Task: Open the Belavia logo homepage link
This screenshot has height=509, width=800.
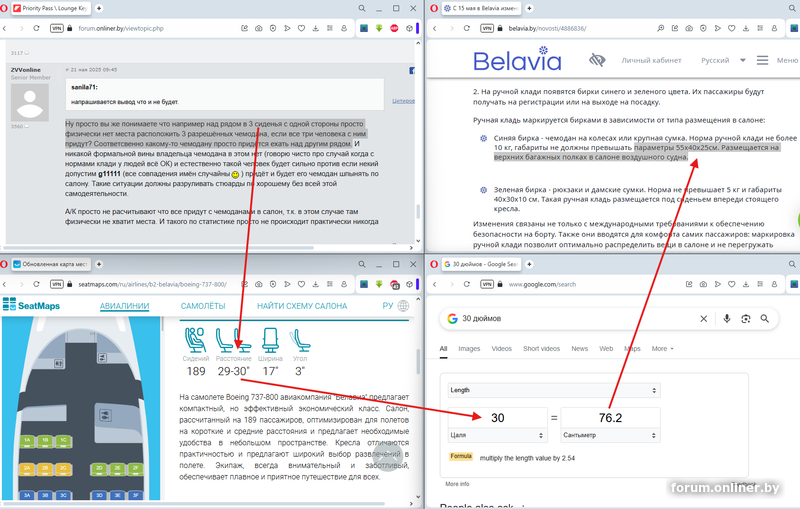Action: (x=517, y=59)
